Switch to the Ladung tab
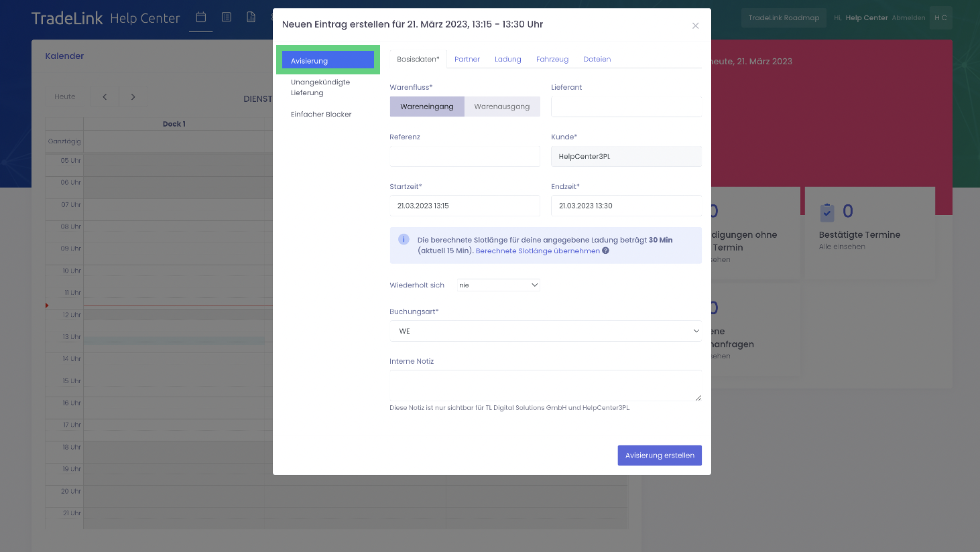Image resolution: width=980 pixels, height=552 pixels. tap(507, 60)
